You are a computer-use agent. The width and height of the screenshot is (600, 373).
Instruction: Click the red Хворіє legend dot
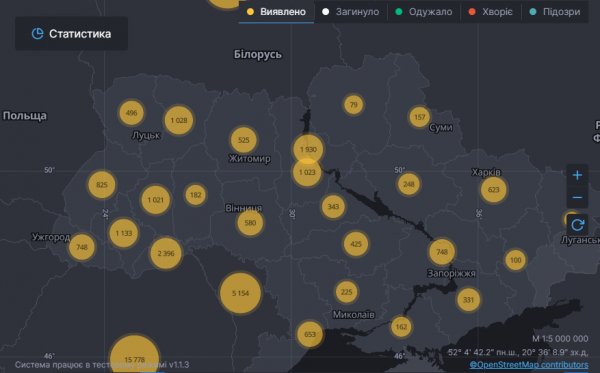click(472, 12)
